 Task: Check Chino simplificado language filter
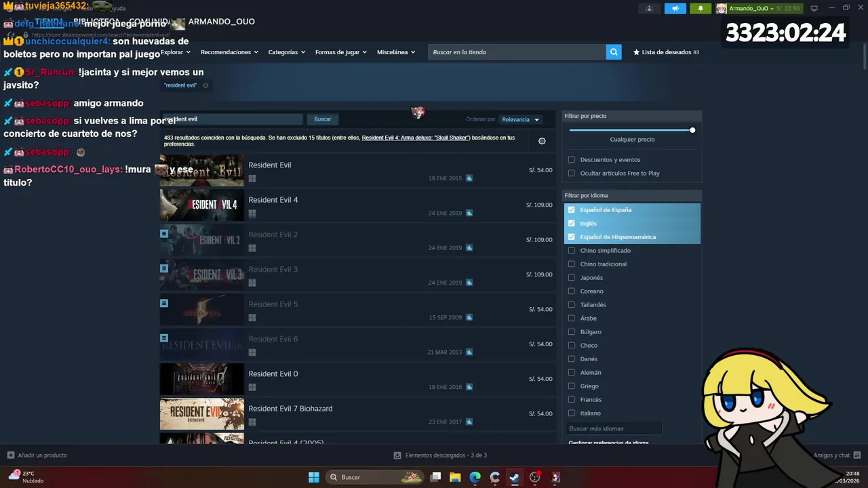coord(572,251)
